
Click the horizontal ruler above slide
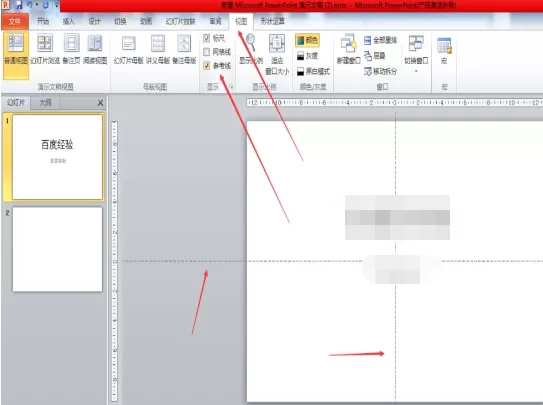pyautogui.click(x=394, y=102)
